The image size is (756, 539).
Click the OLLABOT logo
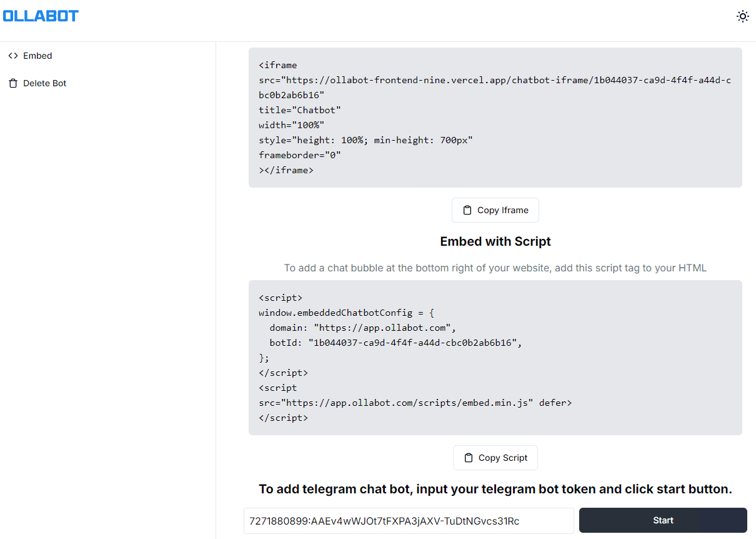[x=41, y=16]
